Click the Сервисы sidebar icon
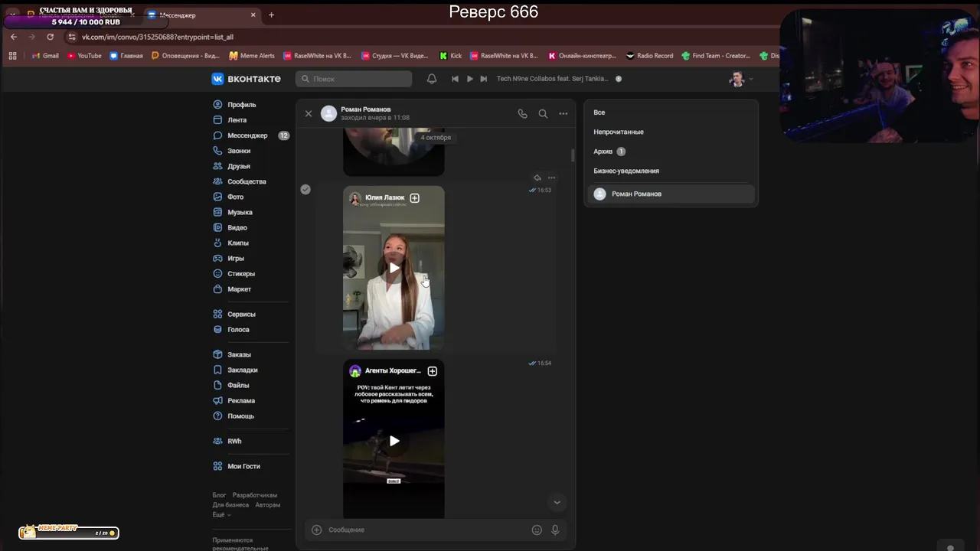Screen dimensions: 980x551 point(218,315)
